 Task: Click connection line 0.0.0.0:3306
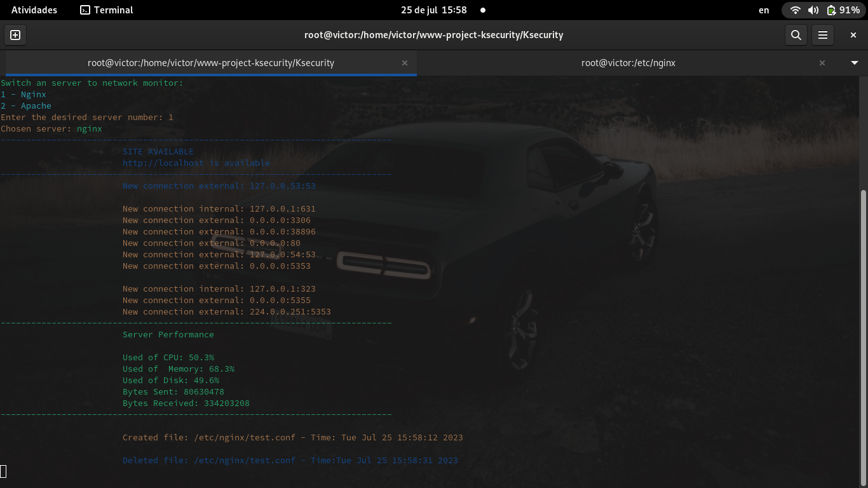(x=217, y=220)
